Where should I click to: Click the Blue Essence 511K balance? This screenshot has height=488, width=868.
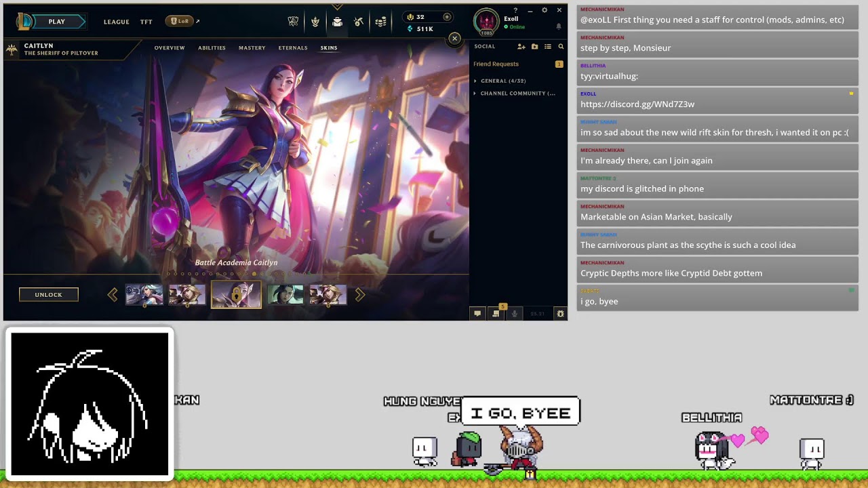[420, 29]
